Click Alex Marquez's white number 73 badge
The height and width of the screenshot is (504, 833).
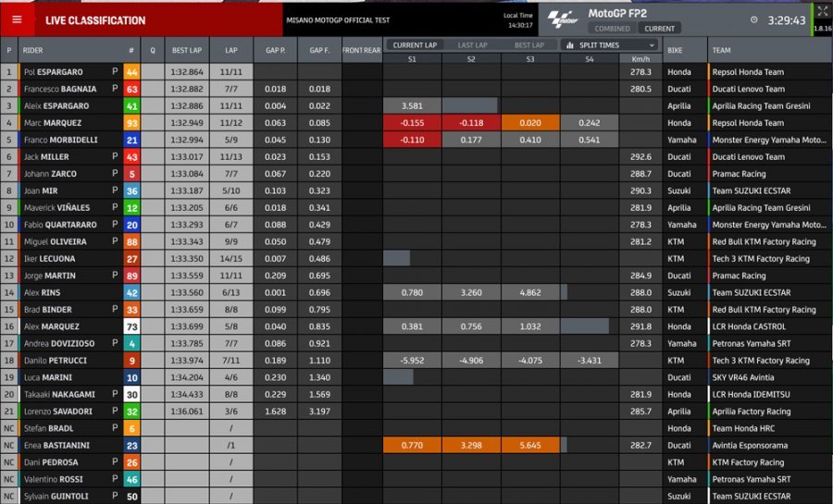point(131,326)
